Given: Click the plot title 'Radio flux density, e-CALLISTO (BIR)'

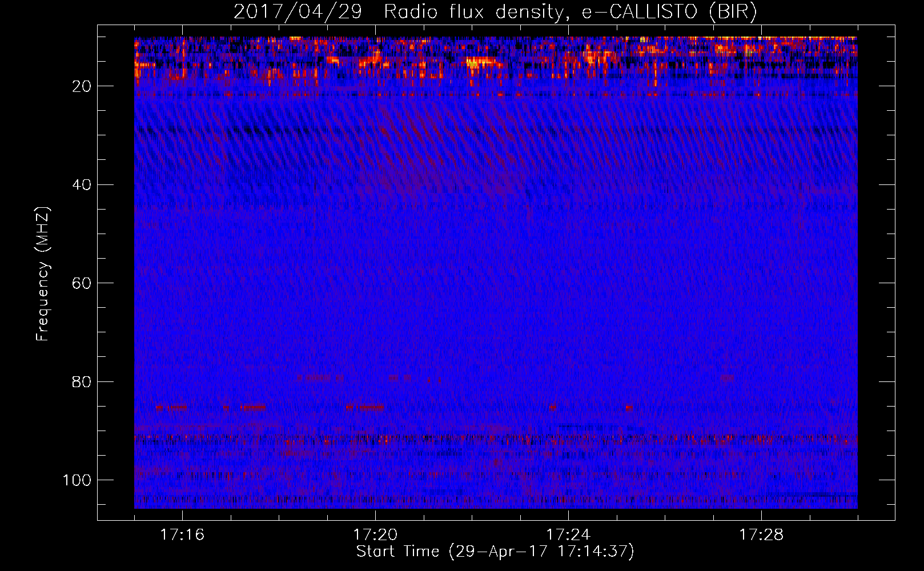Looking at the screenshot, I should [x=570, y=11].
